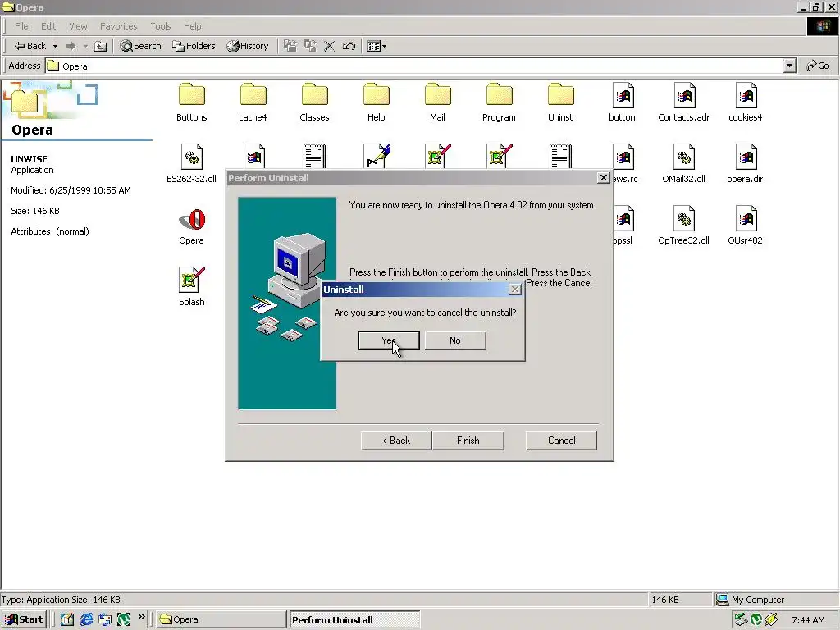Select the cache4 folder

[x=253, y=103]
